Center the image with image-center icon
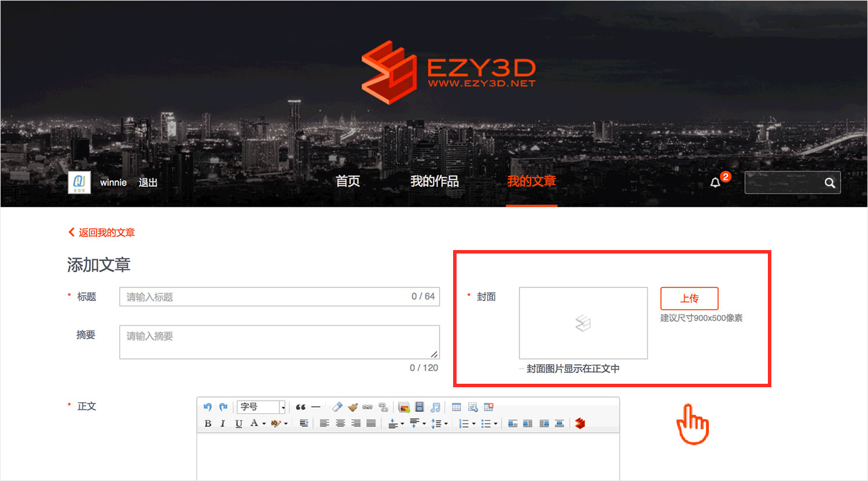868x481 pixels. [x=560, y=424]
